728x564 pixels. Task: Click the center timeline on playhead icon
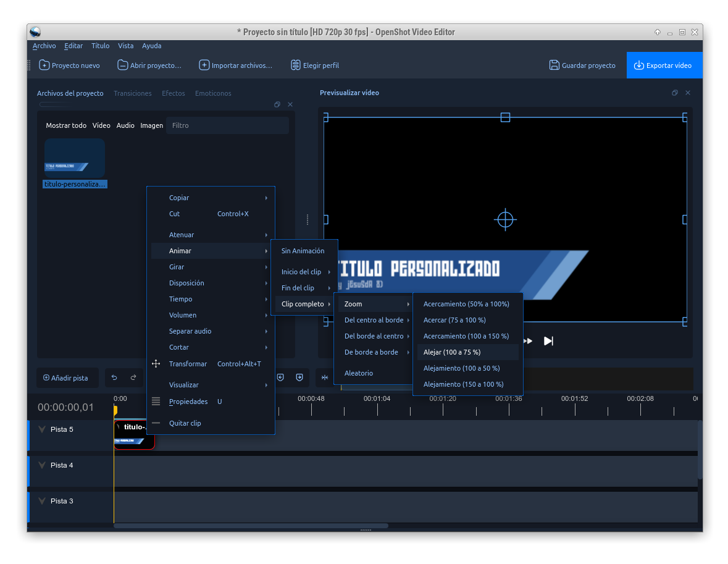(x=325, y=377)
